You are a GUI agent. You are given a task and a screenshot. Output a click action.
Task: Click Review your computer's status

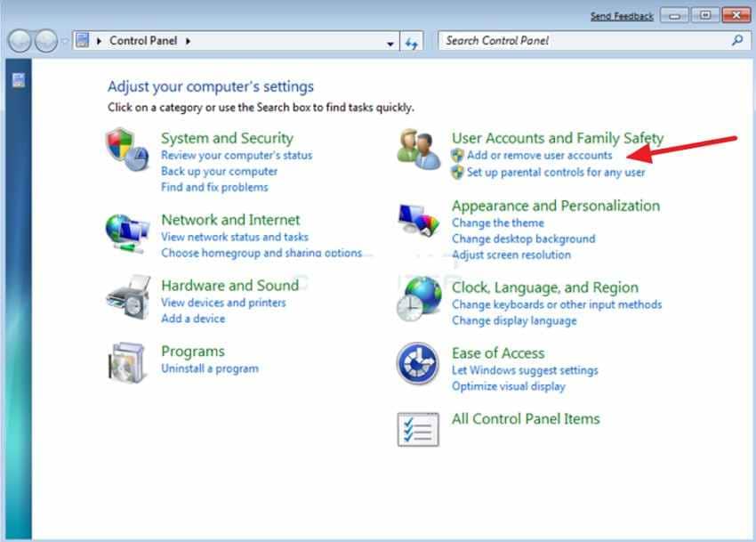[x=237, y=156]
